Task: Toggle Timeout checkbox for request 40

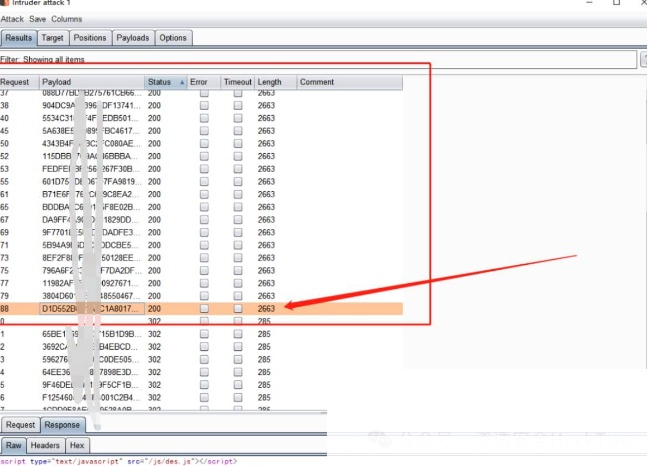Action: pos(238,118)
